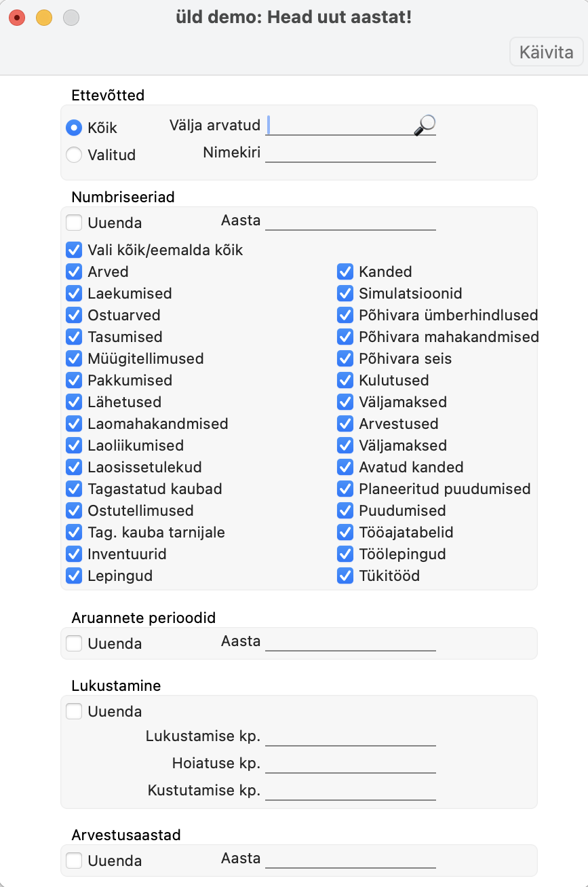Uncheck the Kanded checkbox

(345, 271)
